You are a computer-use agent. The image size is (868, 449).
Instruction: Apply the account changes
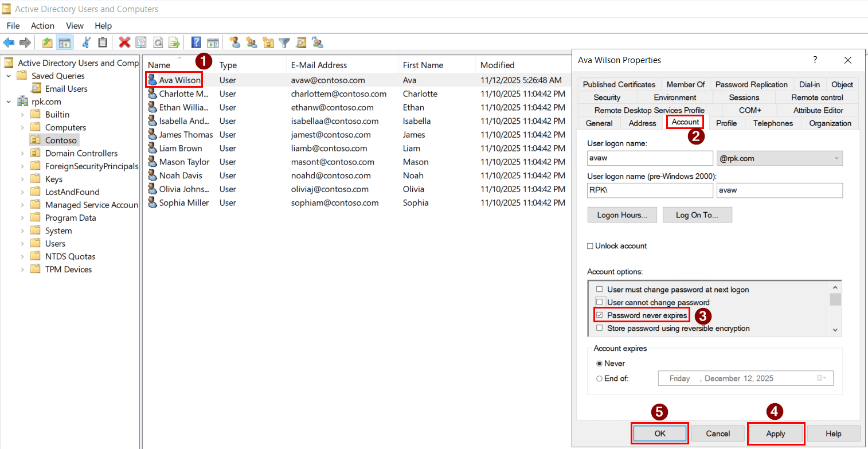tap(776, 434)
